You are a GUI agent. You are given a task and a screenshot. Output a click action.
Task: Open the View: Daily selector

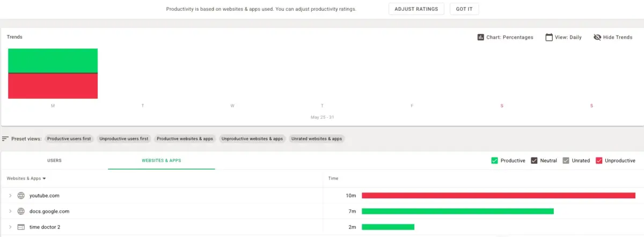point(563,37)
